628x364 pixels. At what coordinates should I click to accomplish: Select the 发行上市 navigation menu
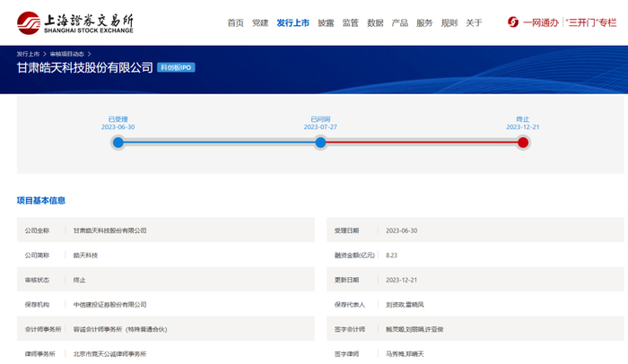coord(292,22)
